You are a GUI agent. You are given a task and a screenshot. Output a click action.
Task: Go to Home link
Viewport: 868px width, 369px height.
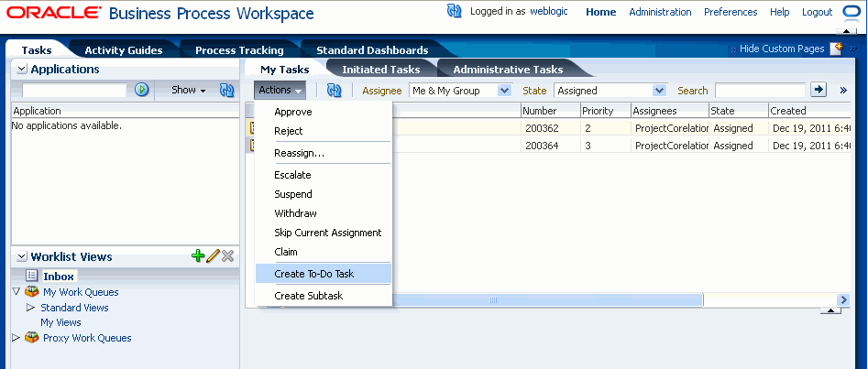(600, 12)
